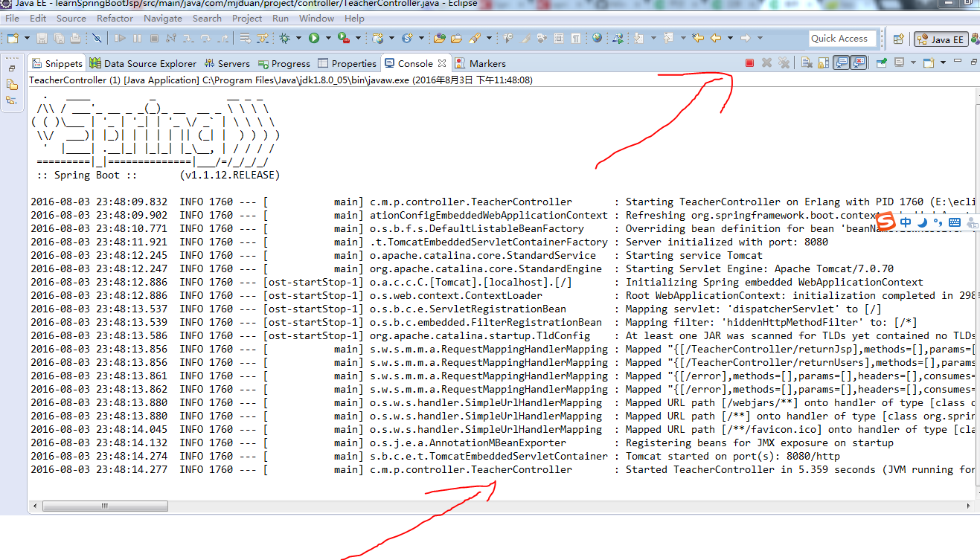
Task: Click the Suspend pause icon
Action: tap(137, 38)
